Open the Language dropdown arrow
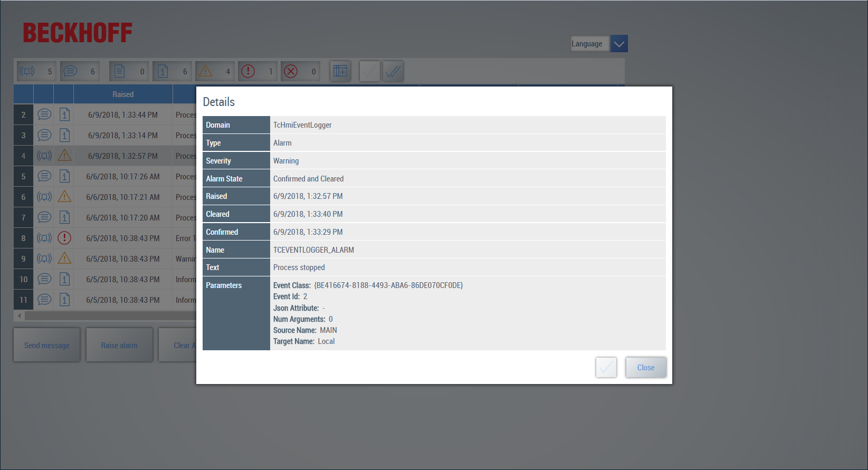The height and width of the screenshot is (470, 868). pos(619,44)
